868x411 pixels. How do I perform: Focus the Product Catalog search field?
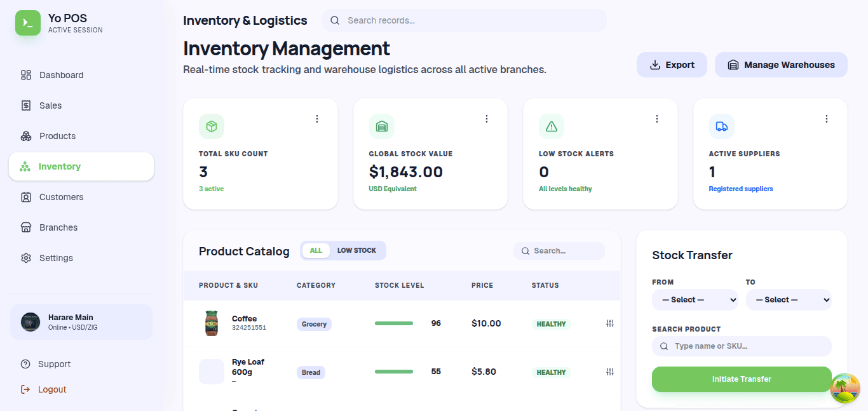[559, 251]
